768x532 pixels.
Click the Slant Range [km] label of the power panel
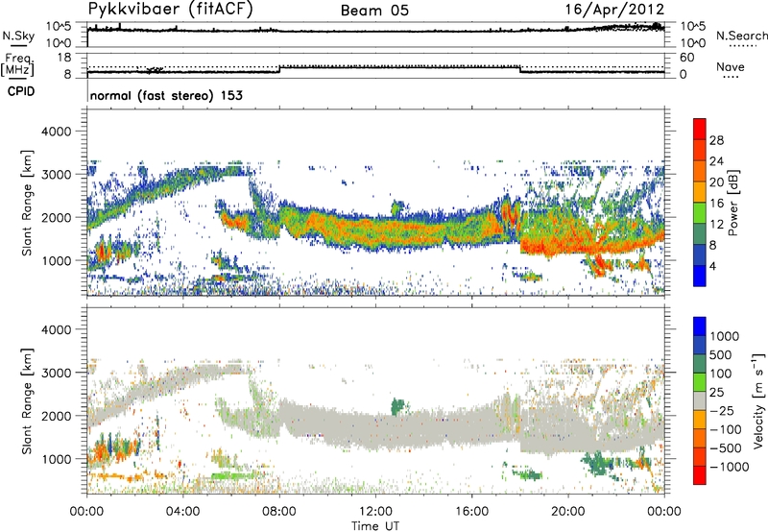pyautogui.click(x=27, y=203)
